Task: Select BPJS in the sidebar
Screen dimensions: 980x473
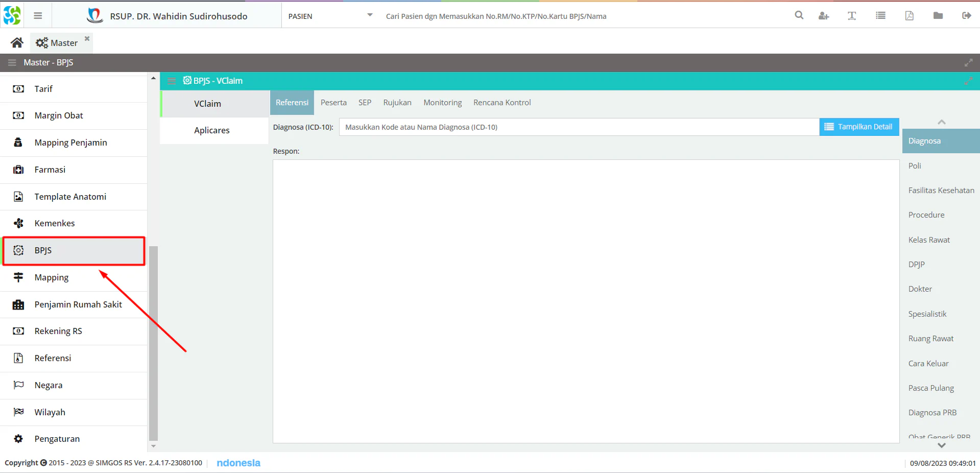Action: [74, 250]
